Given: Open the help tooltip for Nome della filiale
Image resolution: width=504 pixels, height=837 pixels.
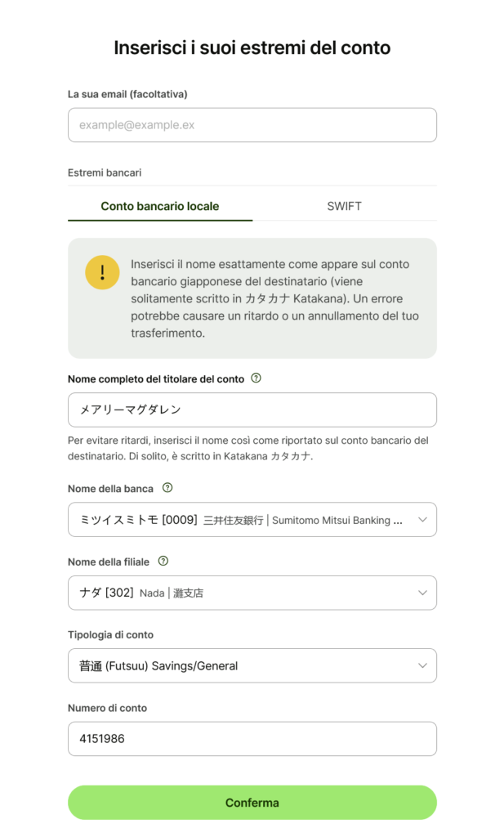Looking at the screenshot, I should [163, 561].
